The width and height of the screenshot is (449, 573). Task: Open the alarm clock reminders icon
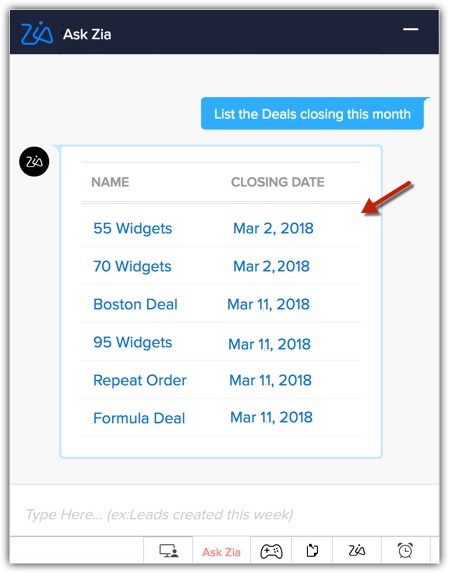coord(405,550)
